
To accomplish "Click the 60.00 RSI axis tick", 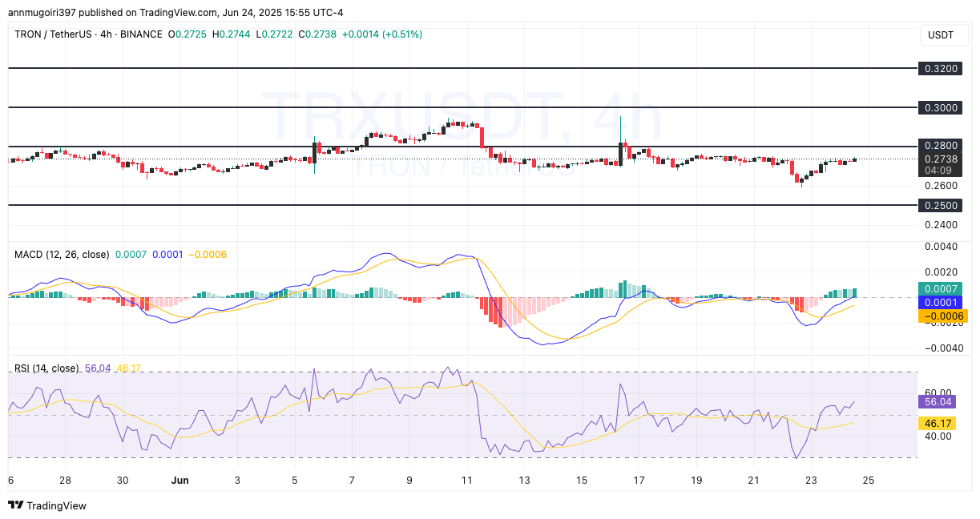I will point(940,393).
